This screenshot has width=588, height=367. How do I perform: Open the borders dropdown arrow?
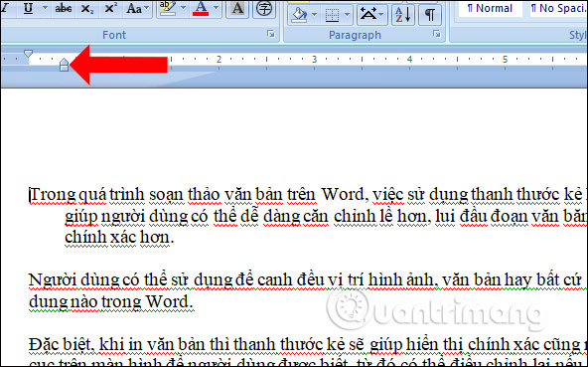click(347, 15)
